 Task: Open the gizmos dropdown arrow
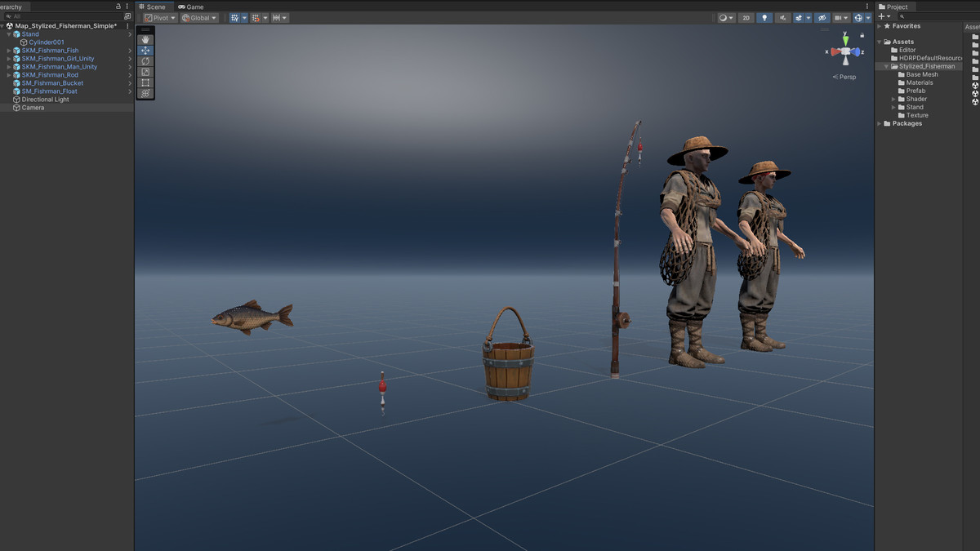pyautogui.click(x=868, y=17)
